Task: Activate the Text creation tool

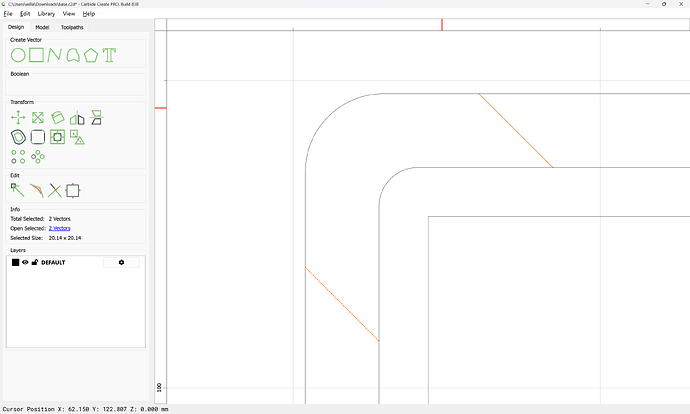Action: pyautogui.click(x=109, y=55)
